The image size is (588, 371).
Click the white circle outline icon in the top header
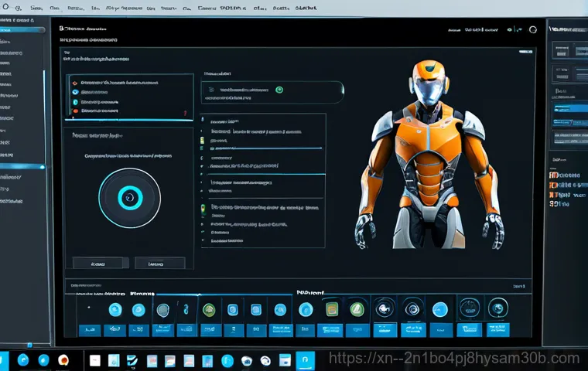[533, 29]
